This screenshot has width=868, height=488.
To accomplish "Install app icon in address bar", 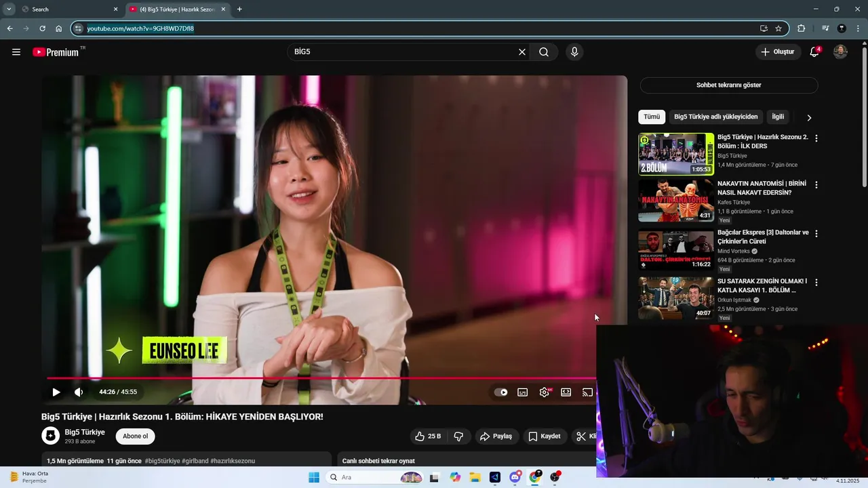I will [764, 28].
